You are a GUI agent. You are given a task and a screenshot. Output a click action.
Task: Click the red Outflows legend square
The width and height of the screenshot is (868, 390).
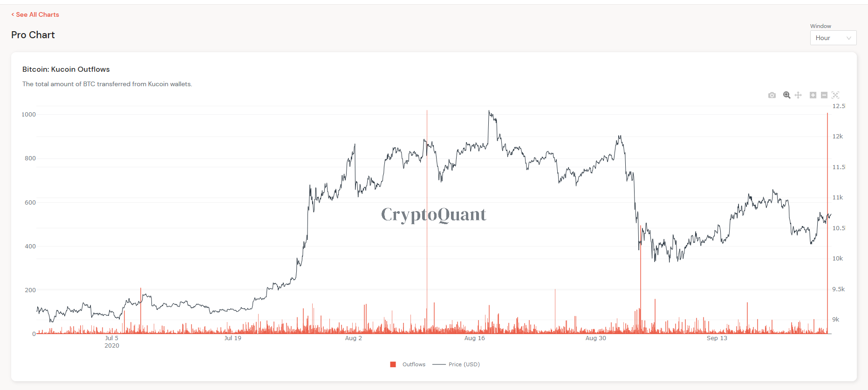(393, 364)
